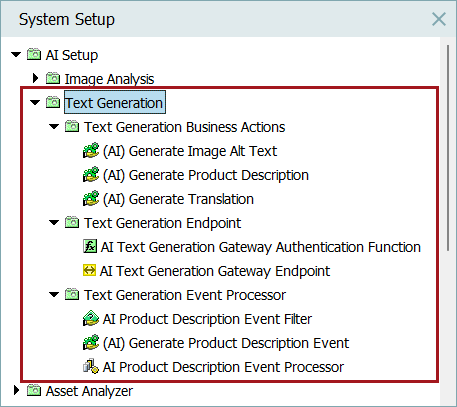Screen dimensions: 457x407
Task: Collapse the Text Generation Endpoint arrow
Action: coord(54,222)
